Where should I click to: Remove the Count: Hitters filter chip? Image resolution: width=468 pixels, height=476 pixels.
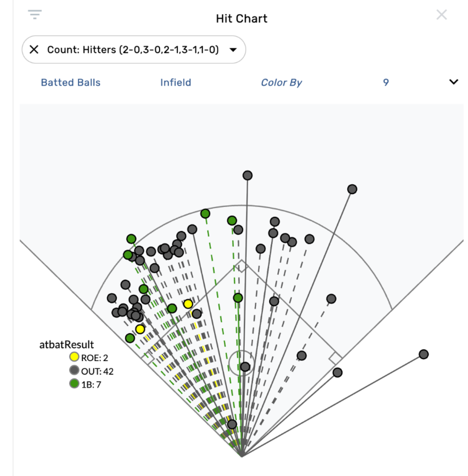[x=35, y=49]
